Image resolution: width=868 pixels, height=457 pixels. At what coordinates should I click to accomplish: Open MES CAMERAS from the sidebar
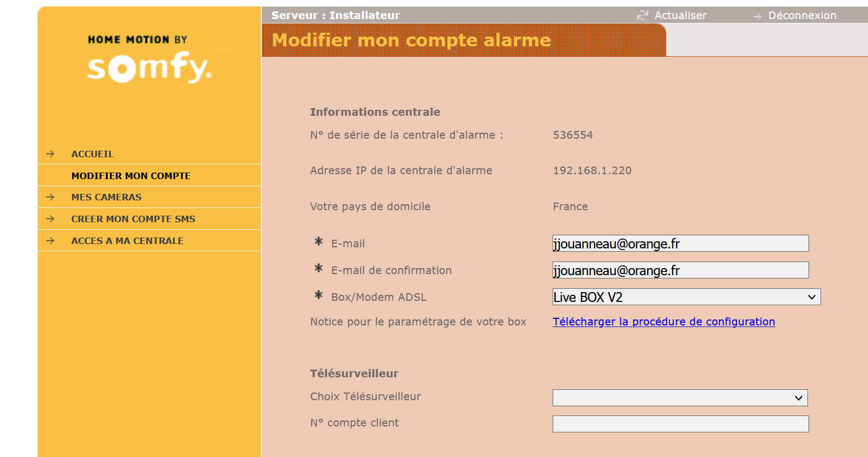tap(106, 197)
